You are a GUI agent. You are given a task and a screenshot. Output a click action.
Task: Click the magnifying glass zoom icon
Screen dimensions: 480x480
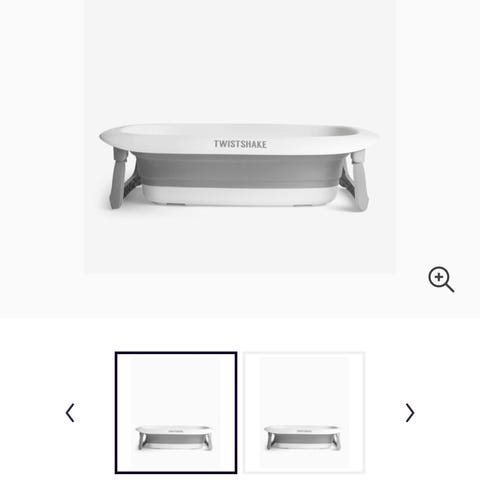(441, 279)
